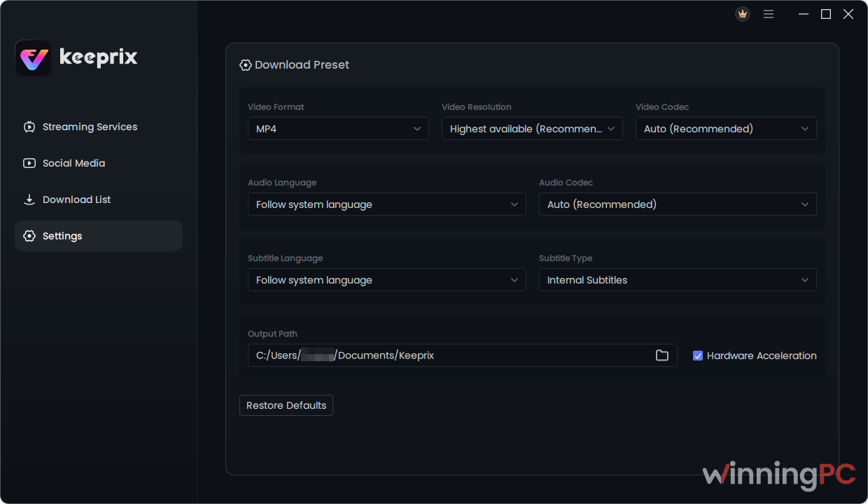
Task: Expand the Audio Language dropdown
Action: pos(387,204)
